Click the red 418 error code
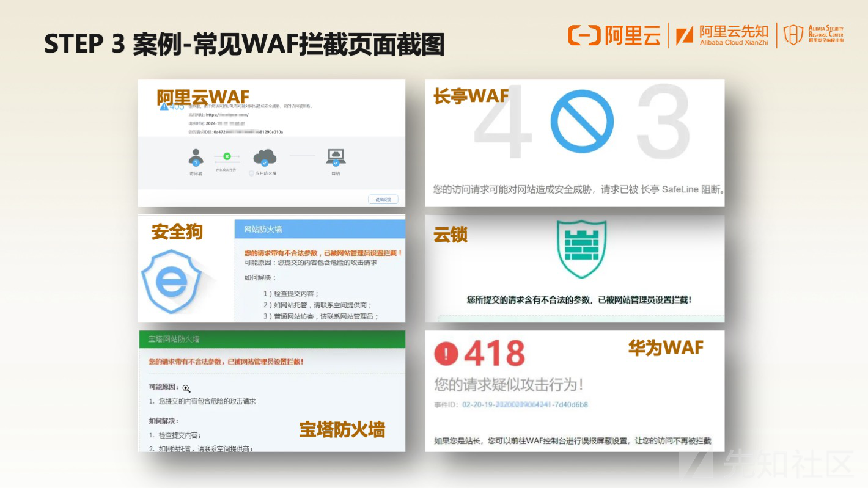The image size is (868, 488). (x=495, y=354)
